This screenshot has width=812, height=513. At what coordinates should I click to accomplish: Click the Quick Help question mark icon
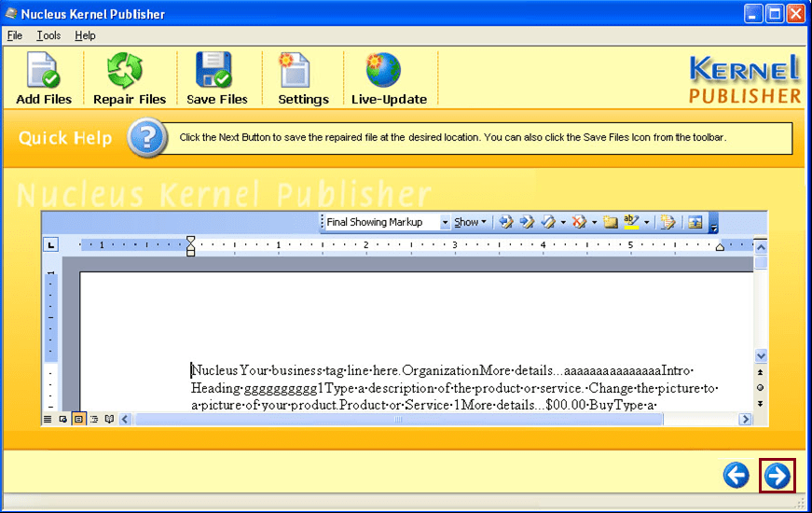coord(147,138)
